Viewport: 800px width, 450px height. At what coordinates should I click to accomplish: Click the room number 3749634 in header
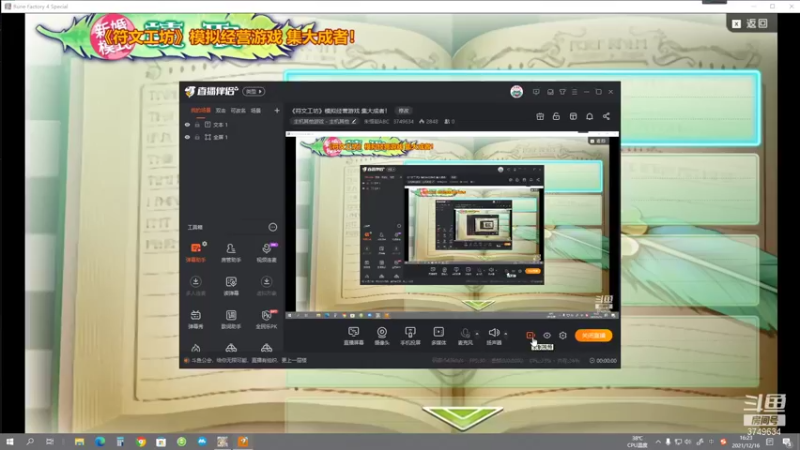403,121
